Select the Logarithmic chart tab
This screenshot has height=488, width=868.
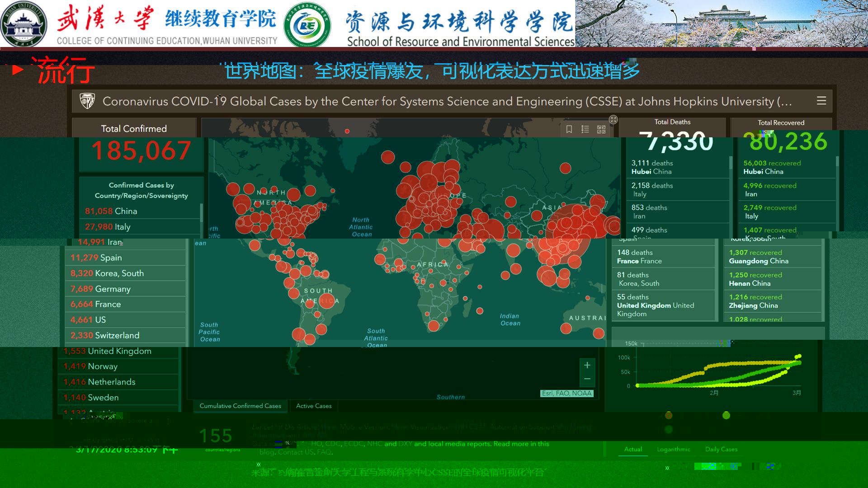point(674,449)
